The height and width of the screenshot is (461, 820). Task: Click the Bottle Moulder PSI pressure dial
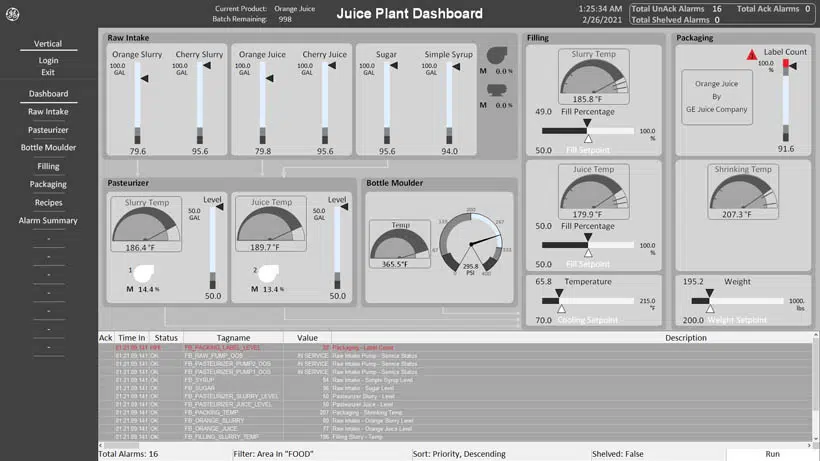(x=471, y=244)
